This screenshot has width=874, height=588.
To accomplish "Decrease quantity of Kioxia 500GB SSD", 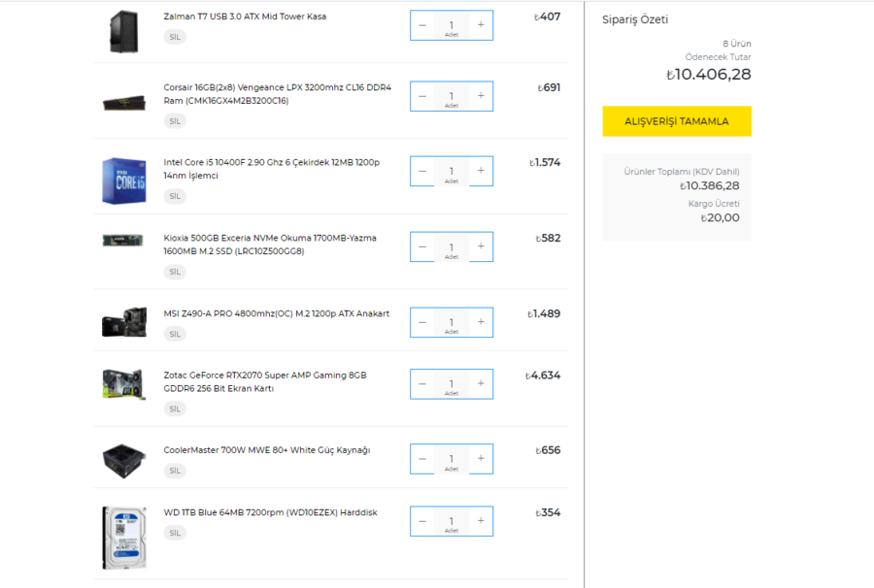I will click(422, 246).
